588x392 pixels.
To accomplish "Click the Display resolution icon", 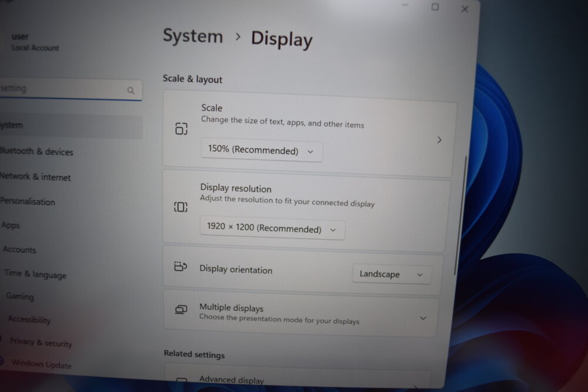I will point(181,207).
